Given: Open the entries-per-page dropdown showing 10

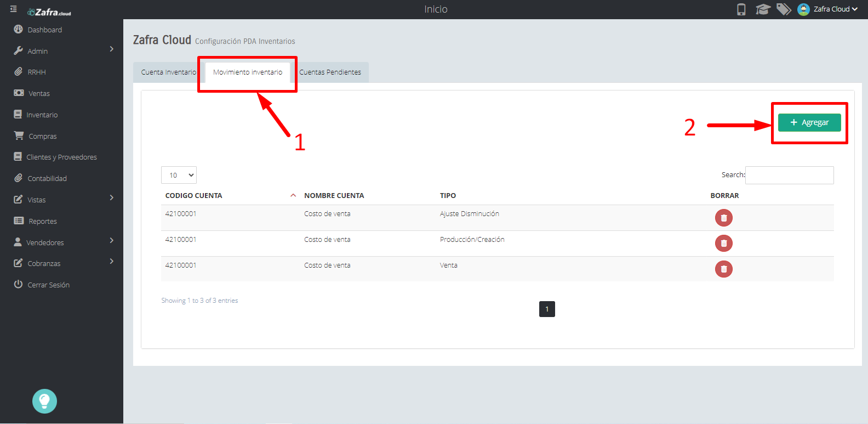Looking at the screenshot, I should pos(179,175).
